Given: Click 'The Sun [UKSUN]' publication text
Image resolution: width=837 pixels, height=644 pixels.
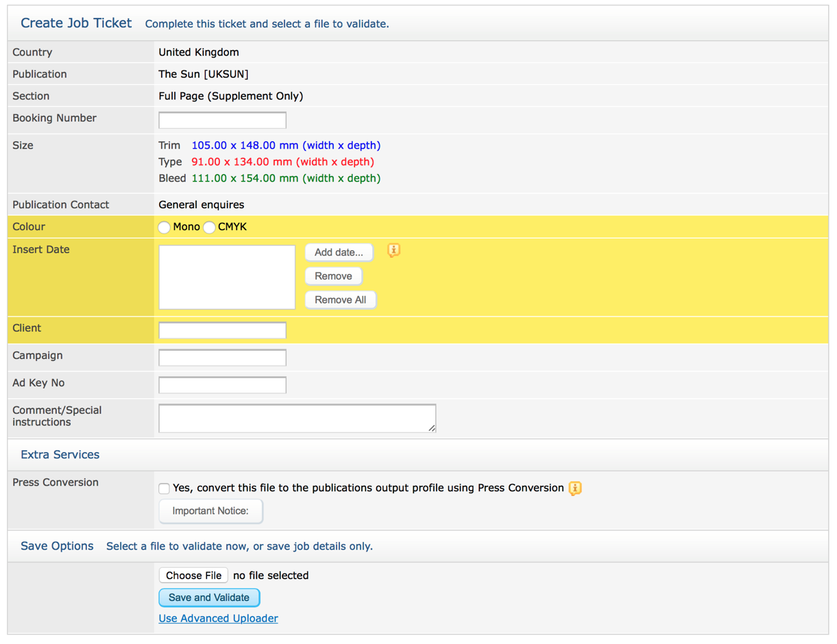Looking at the screenshot, I should 204,74.
